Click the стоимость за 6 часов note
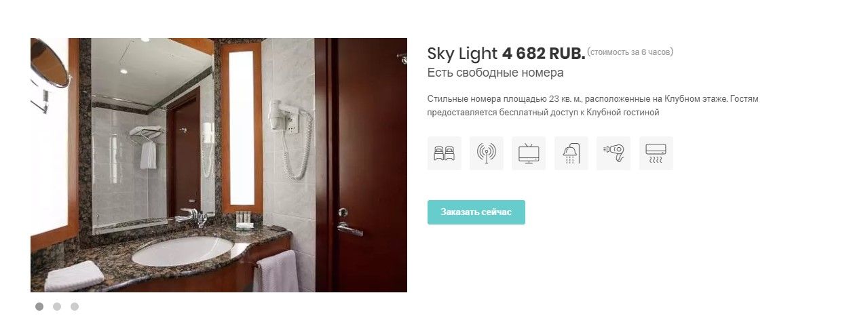 (630, 52)
